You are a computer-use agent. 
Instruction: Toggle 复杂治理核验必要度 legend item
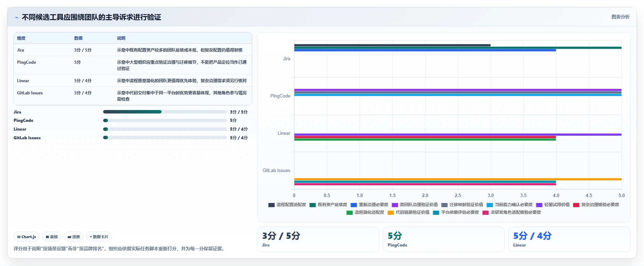(596, 205)
